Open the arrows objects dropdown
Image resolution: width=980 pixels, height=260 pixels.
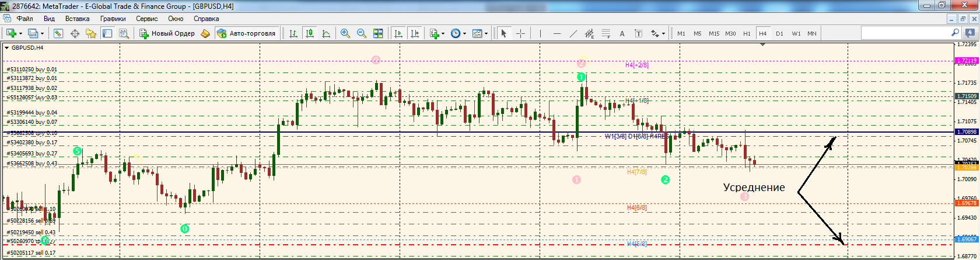tap(663, 33)
